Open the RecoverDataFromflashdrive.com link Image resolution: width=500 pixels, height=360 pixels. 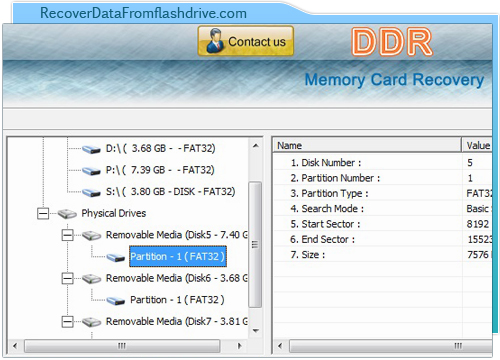tap(143, 13)
